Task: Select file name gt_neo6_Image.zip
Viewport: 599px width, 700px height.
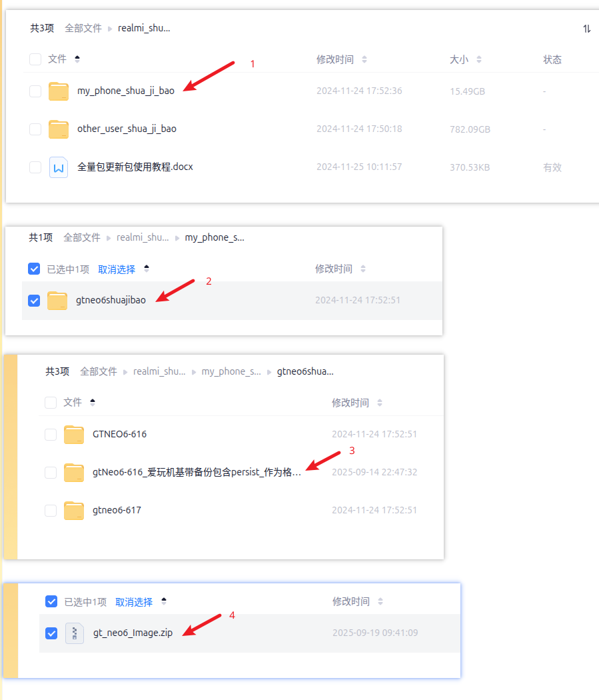Action: point(133,633)
